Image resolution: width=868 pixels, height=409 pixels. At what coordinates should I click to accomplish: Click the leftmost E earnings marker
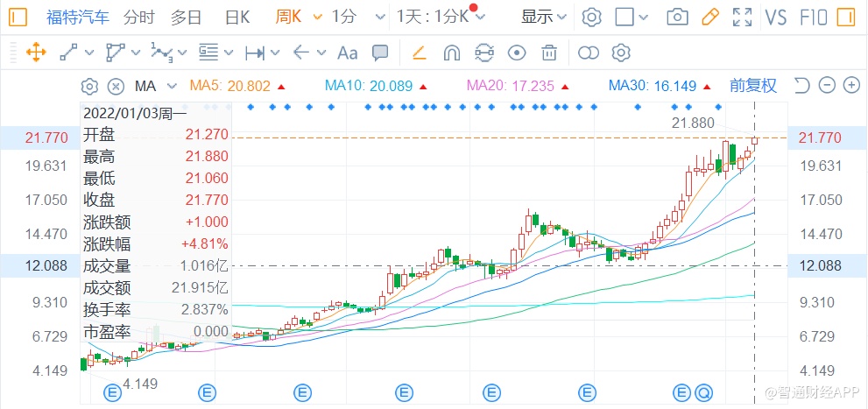tap(112, 393)
